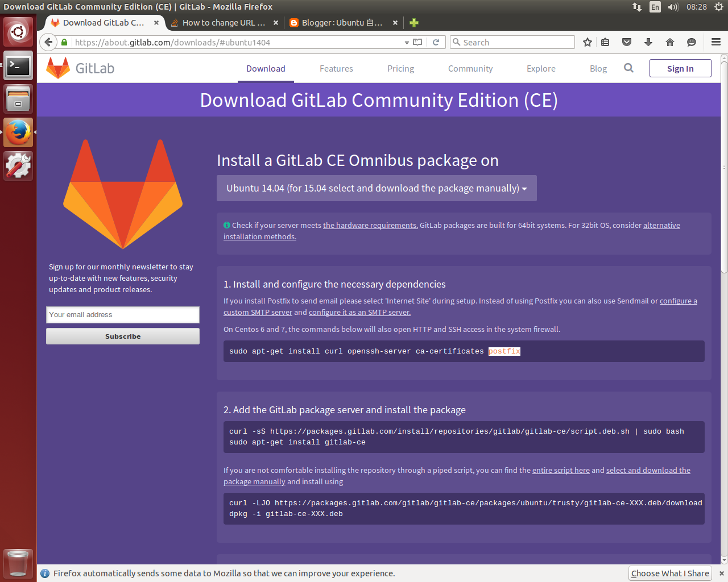Open the Downloads arrow icon

pyautogui.click(x=648, y=42)
